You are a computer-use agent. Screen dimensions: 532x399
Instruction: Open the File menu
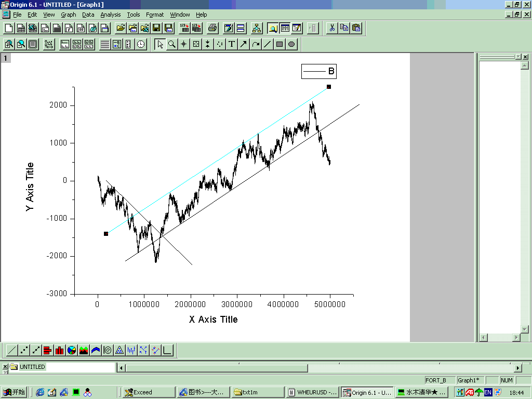pyautogui.click(x=17, y=15)
